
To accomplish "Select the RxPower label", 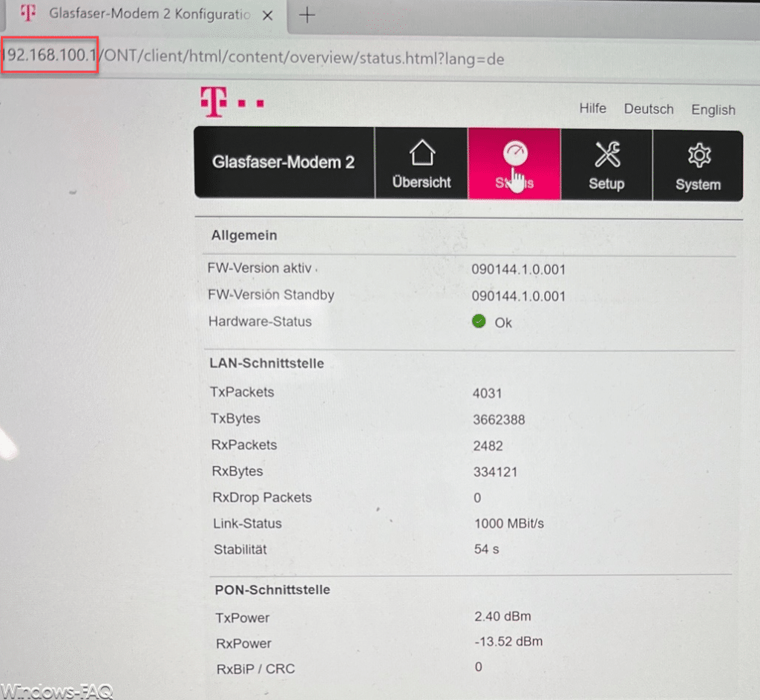I will (x=243, y=644).
